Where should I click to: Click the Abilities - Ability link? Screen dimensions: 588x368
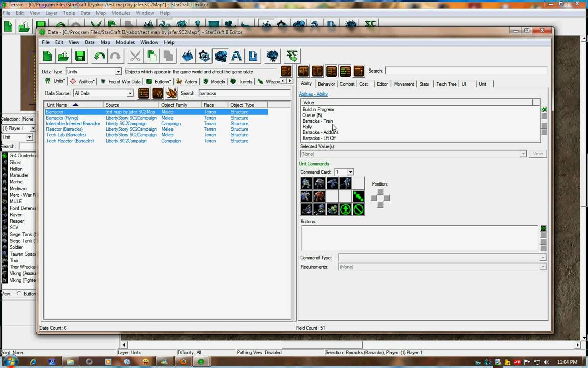[x=313, y=94]
